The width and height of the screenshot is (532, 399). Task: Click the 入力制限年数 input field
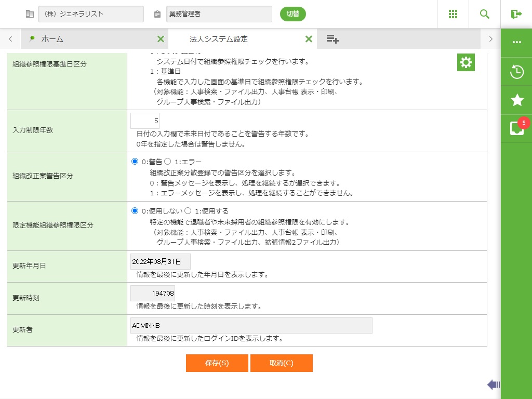coord(145,121)
